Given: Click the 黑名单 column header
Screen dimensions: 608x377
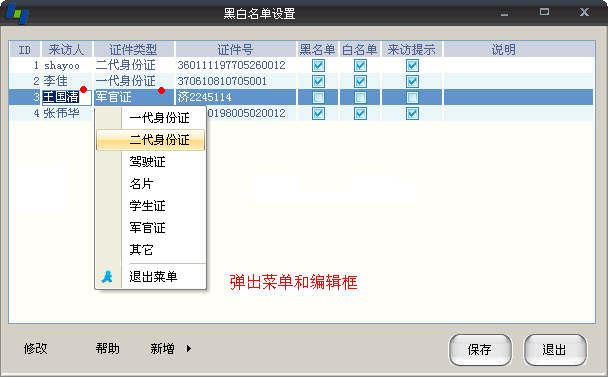Looking at the screenshot, I should (x=318, y=49).
